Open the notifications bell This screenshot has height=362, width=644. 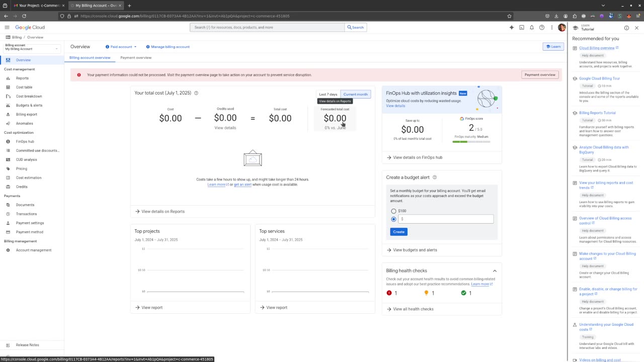click(532, 27)
